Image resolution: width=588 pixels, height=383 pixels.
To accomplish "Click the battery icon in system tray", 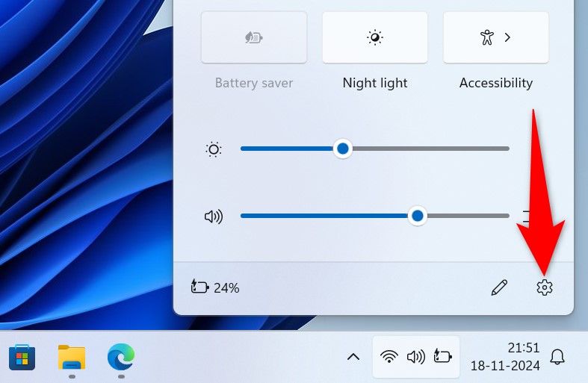I will click(x=442, y=357).
